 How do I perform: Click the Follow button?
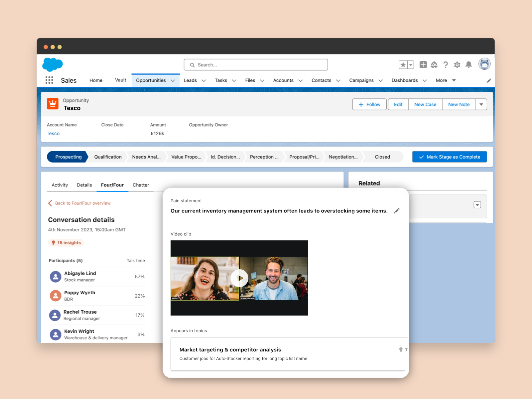pyautogui.click(x=369, y=104)
